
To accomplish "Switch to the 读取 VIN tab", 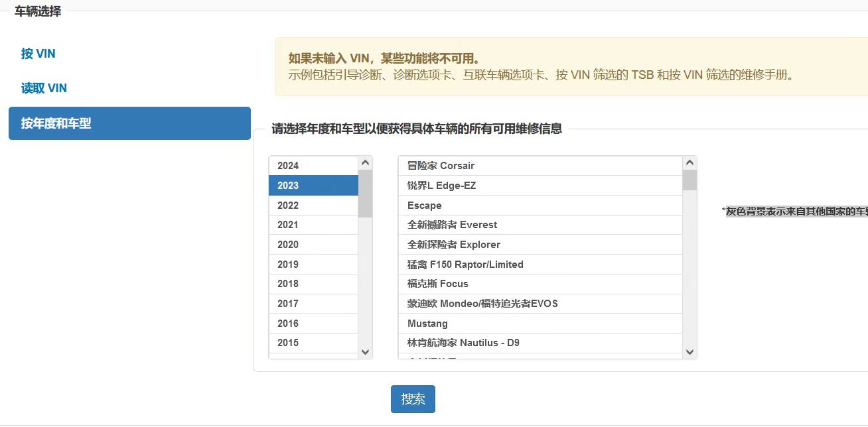I will 44,88.
